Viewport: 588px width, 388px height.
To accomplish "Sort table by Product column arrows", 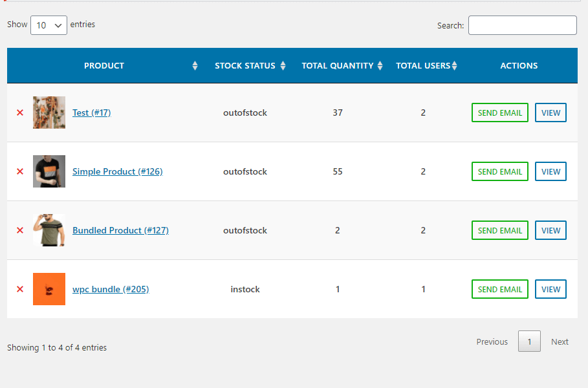I will (x=195, y=65).
